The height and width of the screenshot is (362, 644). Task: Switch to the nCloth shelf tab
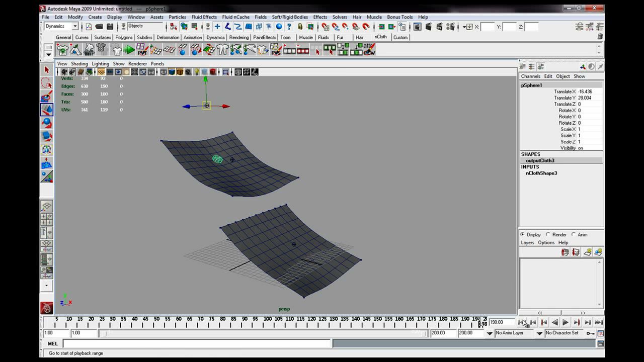click(381, 37)
